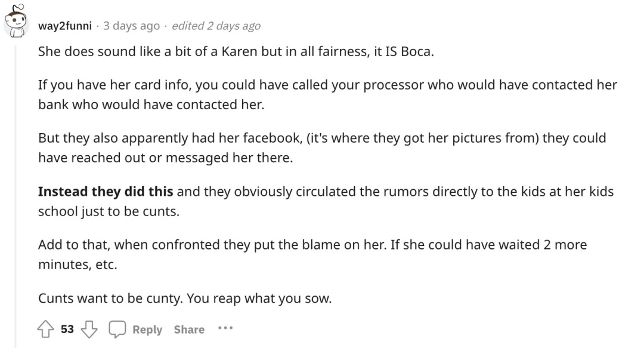Collapse the thread using the vertical line
Viewport: 644px width, 348px height.
point(16,196)
